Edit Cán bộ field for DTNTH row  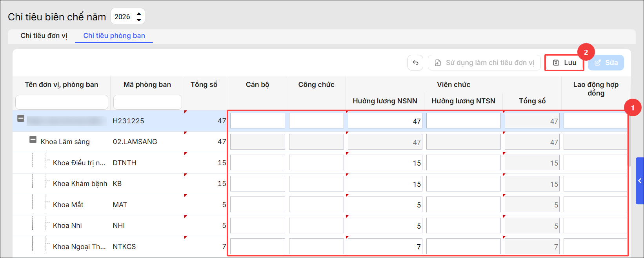258,162
